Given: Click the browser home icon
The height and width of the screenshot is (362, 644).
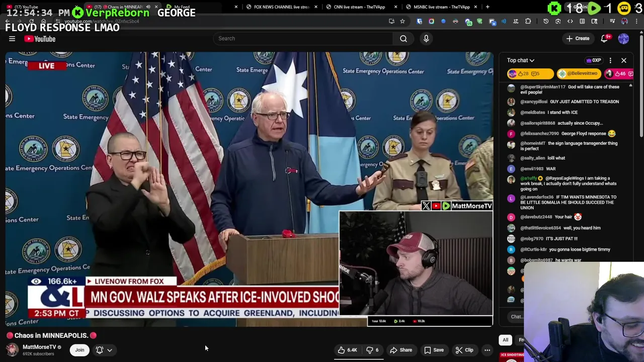Looking at the screenshot, I should coord(43,21).
